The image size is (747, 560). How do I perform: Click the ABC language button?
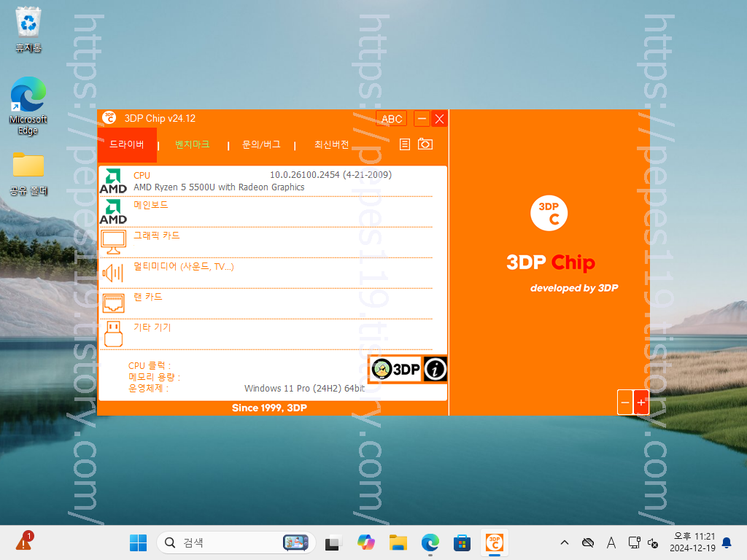[392, 119]
